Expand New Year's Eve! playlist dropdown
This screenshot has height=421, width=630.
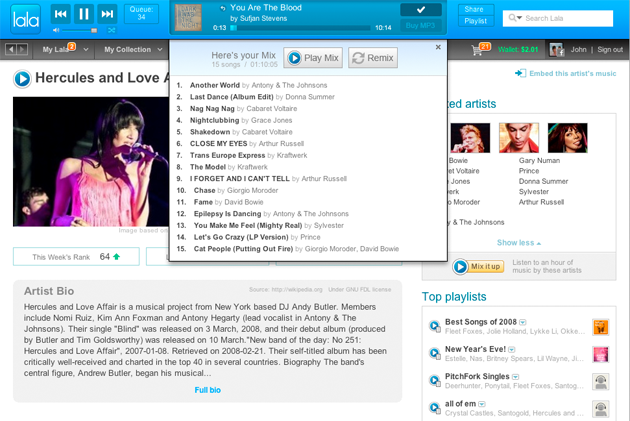(x=511, y=350)
